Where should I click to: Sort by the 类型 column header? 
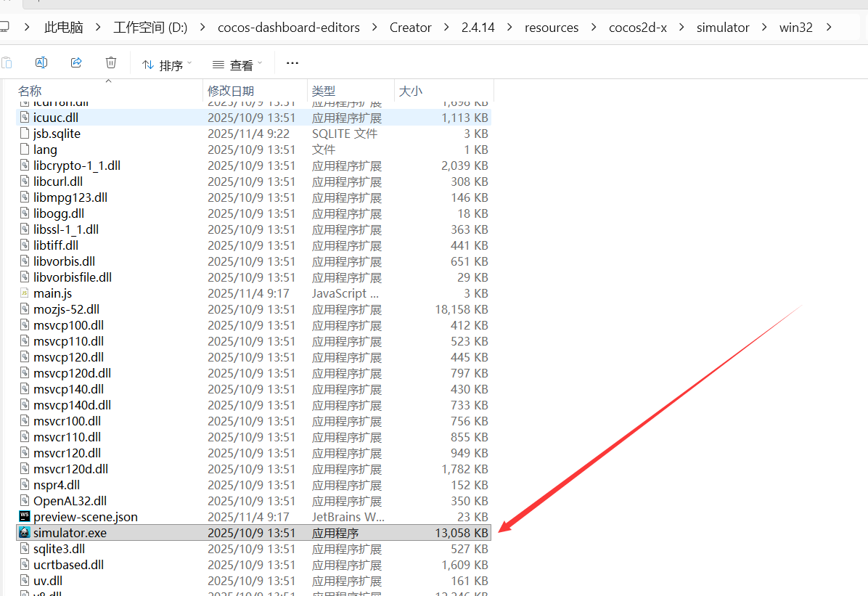coord(323,90)
